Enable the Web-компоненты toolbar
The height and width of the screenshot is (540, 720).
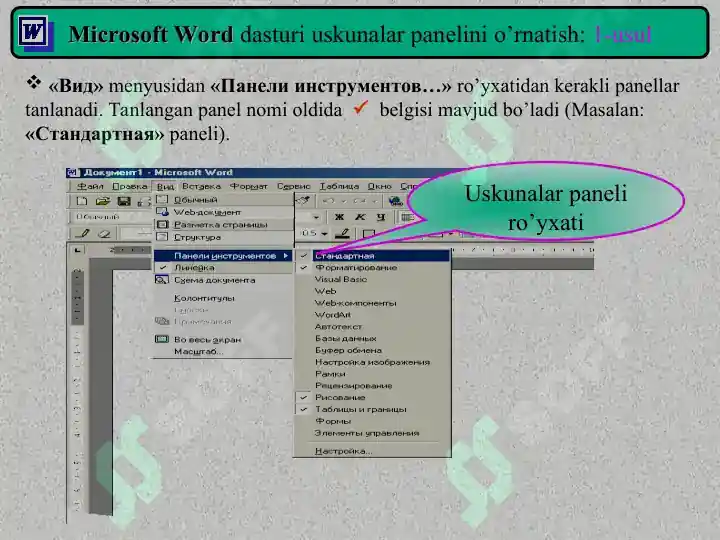(372, 303)
